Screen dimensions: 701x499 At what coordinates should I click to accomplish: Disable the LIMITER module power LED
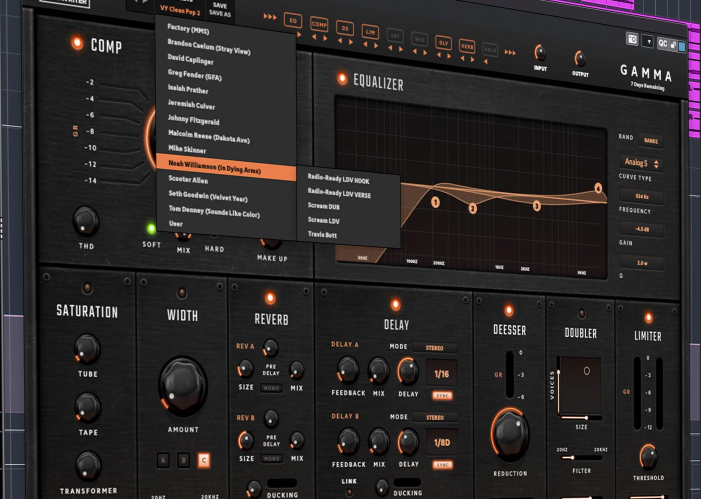(x=648, y=317)
